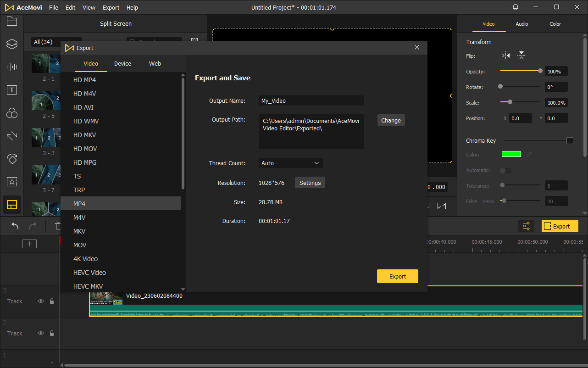The image size is (588, 368).
Task: Toggle the Automatic chroma key switch
Action: coord(505,170)
